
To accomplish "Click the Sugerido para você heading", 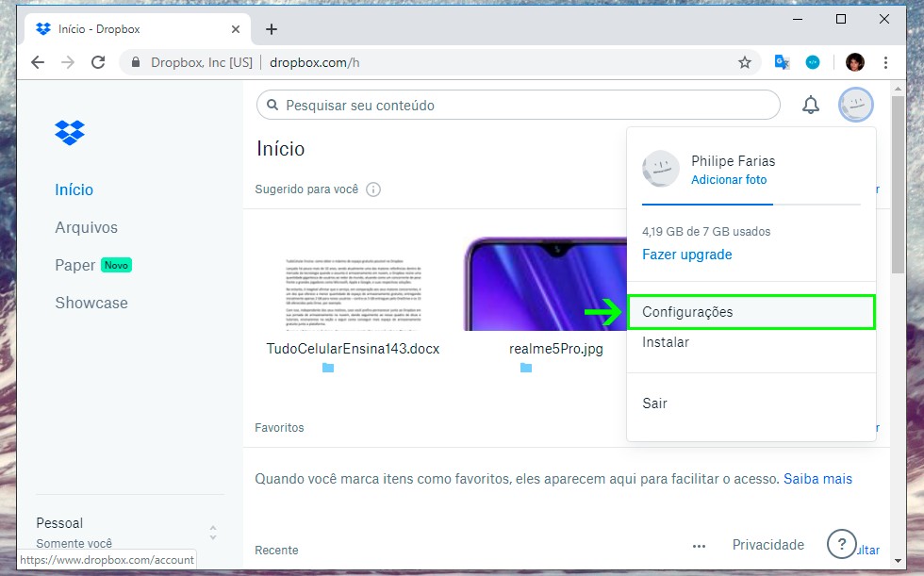I will point(306,189).
